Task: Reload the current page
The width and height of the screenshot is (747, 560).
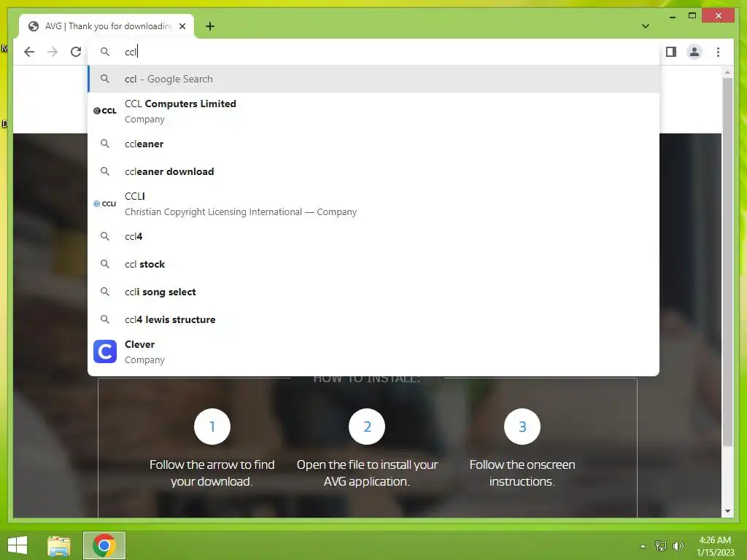Action: [x=76, y=52]
